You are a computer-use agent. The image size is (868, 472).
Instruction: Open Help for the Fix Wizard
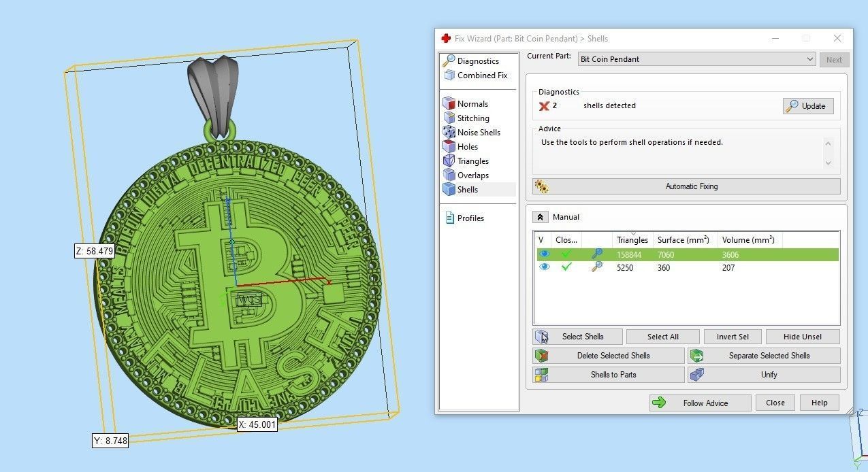pos(820,403)
